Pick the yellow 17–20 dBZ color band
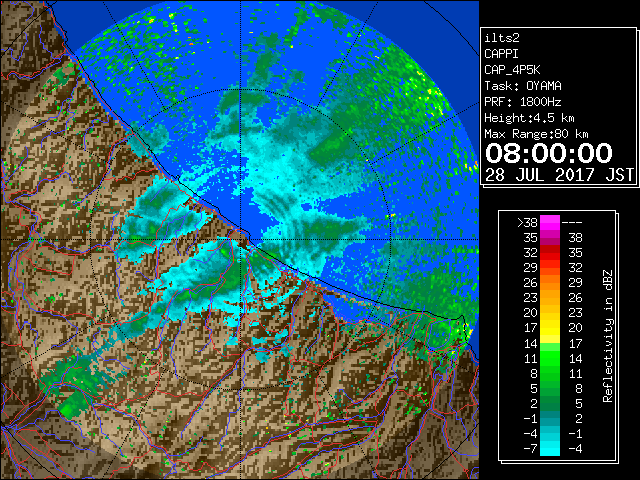This screenshot has height=480, width=640. click(x=550, y=328)
